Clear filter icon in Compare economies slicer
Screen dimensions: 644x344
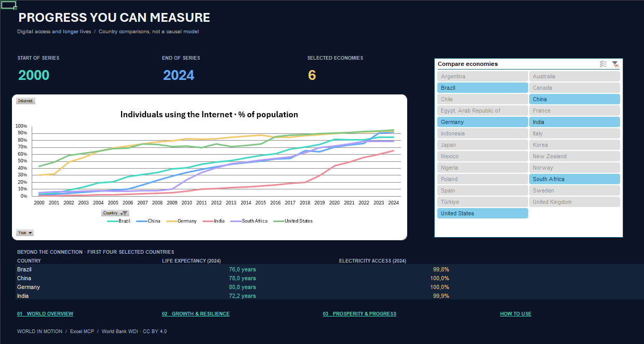(x=615, y=64)
